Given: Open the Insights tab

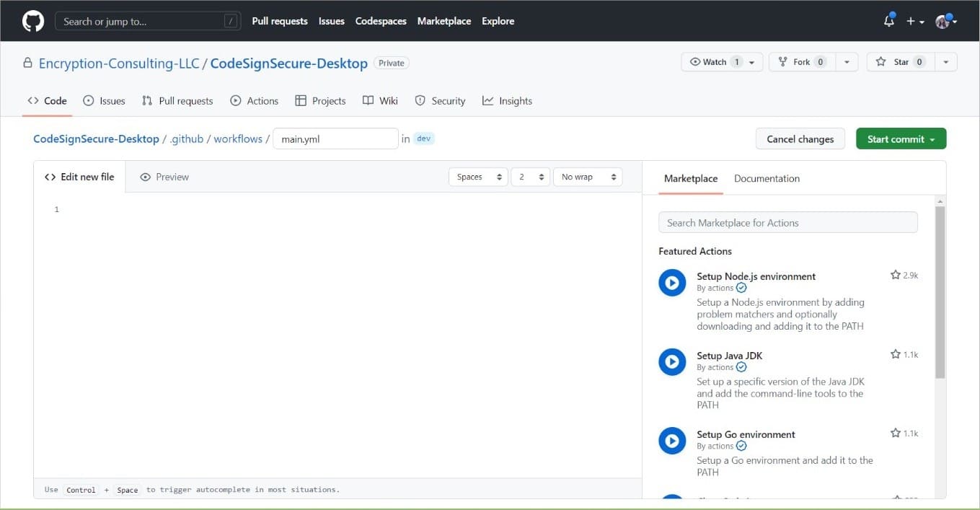Looking at the screenshot, I should point(507,101).
